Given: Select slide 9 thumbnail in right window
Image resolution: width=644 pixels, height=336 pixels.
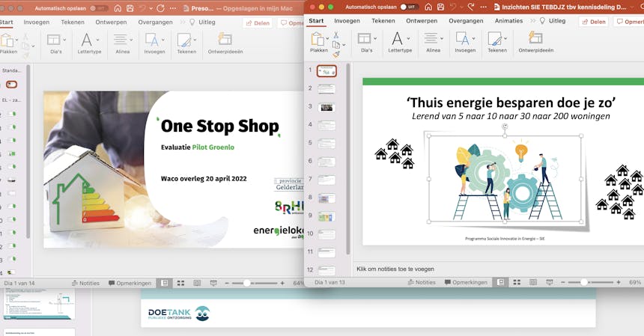Looking at the screenshot, I should 326,216.
